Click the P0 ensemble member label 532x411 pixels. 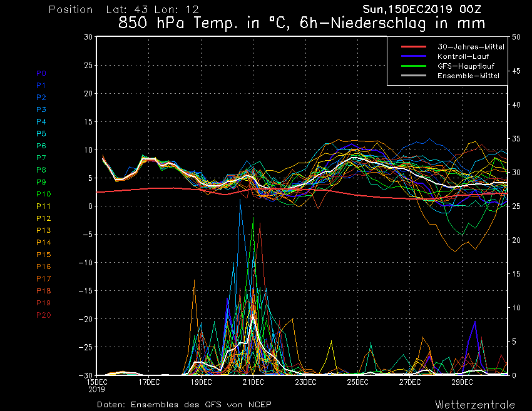pyautogui.click(x=41, y=73)
